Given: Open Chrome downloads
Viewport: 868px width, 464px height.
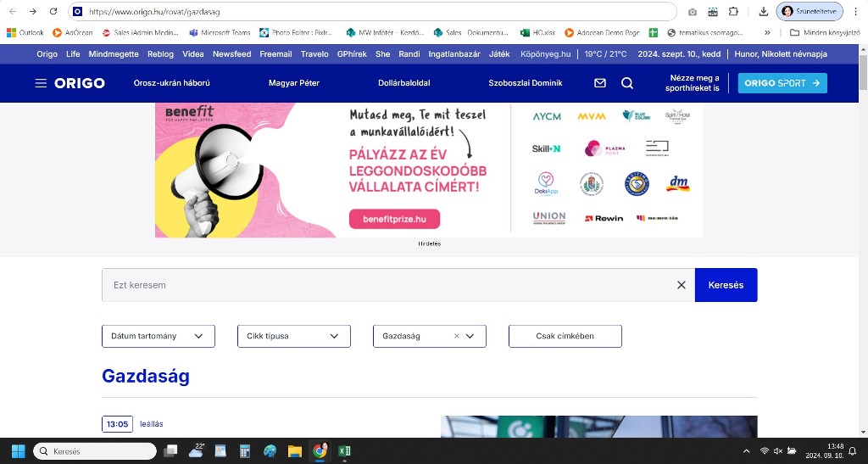Looking at the screenshot, I should pyautogui.click(x=764, y=12).
